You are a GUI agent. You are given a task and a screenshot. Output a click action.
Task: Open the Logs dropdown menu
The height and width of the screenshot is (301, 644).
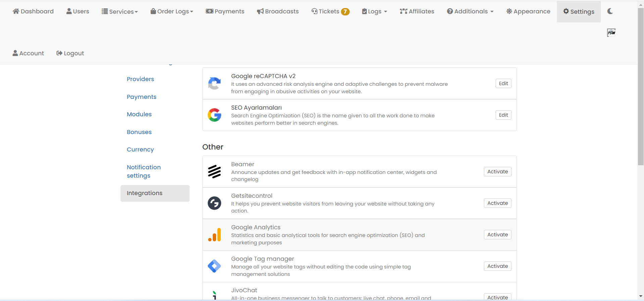pyautogui.click(x=375, y=11)
